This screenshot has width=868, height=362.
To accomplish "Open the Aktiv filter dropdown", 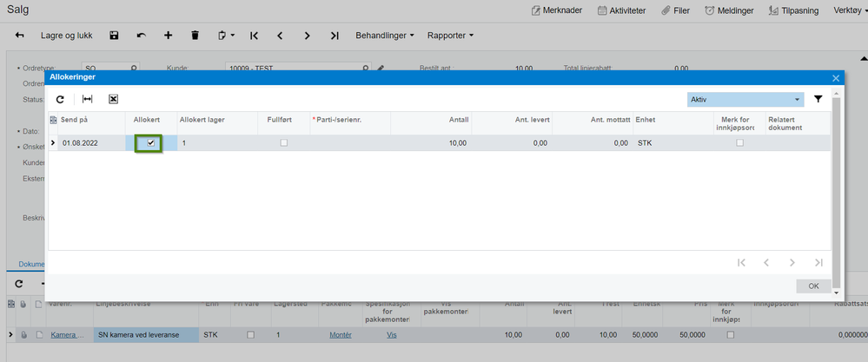I will 745,100.
